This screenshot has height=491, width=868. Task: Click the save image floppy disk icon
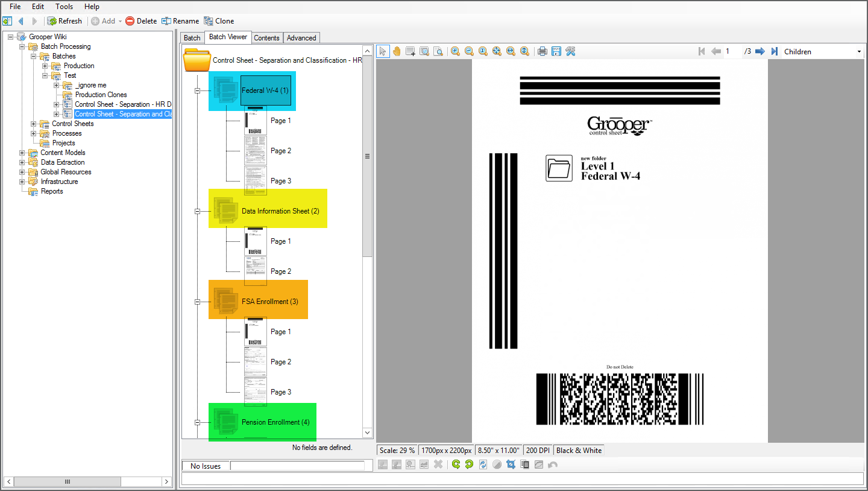[556, 51]
